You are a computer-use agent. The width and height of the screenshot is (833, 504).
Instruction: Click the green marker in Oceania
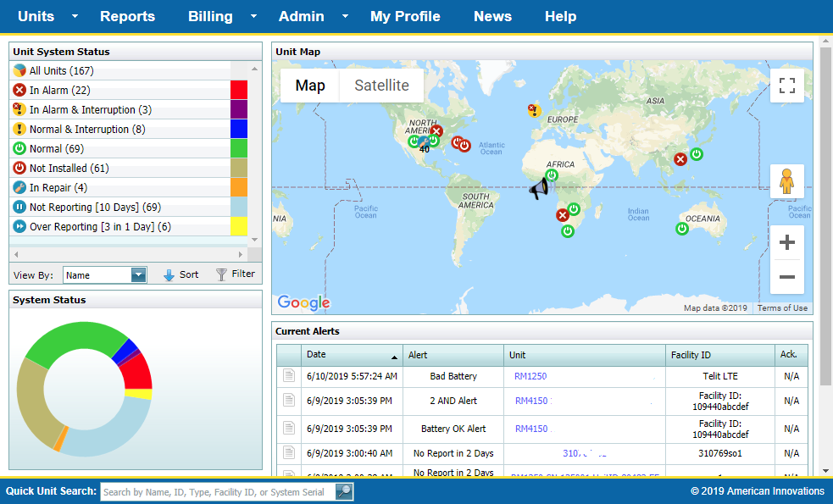(x=682, y=229)
